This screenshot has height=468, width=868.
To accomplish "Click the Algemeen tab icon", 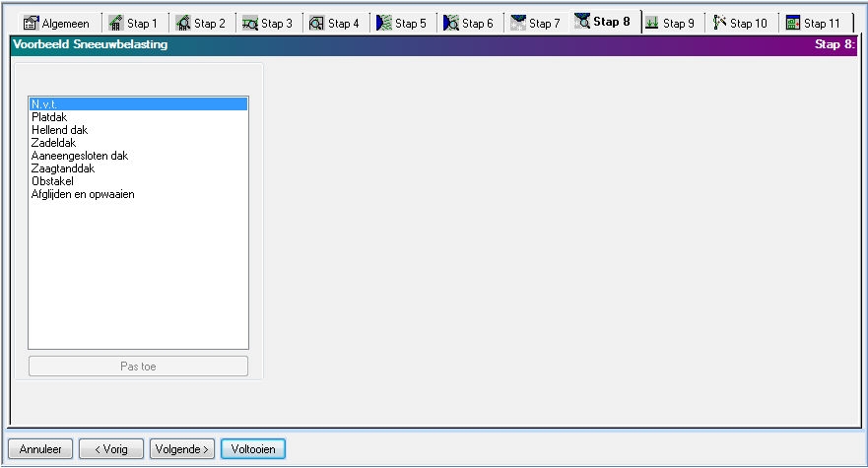I will (x=31, y=24).
